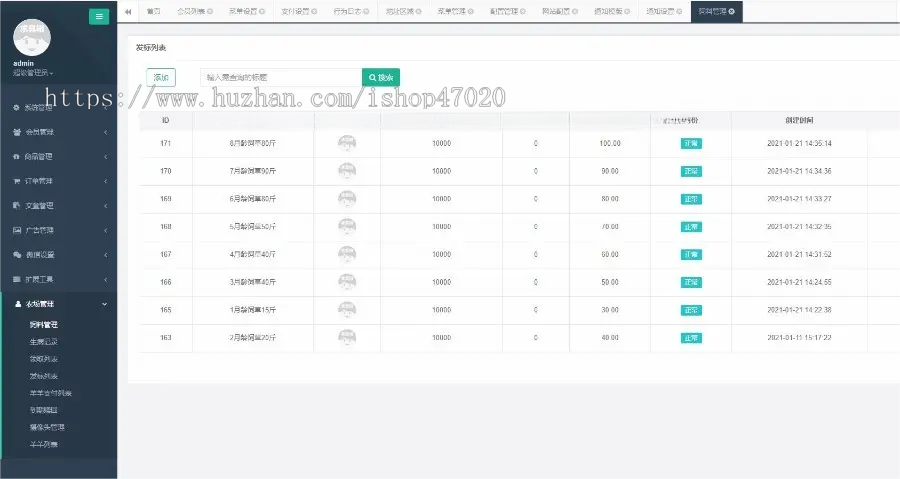Viewport: 900px width, 479px height.
Task: Open thumbnail image in row ID 168
Action: (347, 226)
